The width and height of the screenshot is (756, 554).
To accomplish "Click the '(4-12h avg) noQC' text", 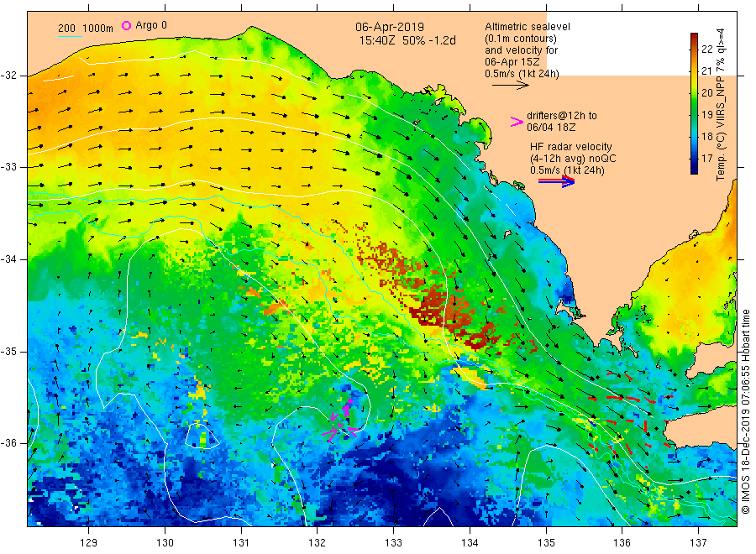I will [x=573, y=159].
